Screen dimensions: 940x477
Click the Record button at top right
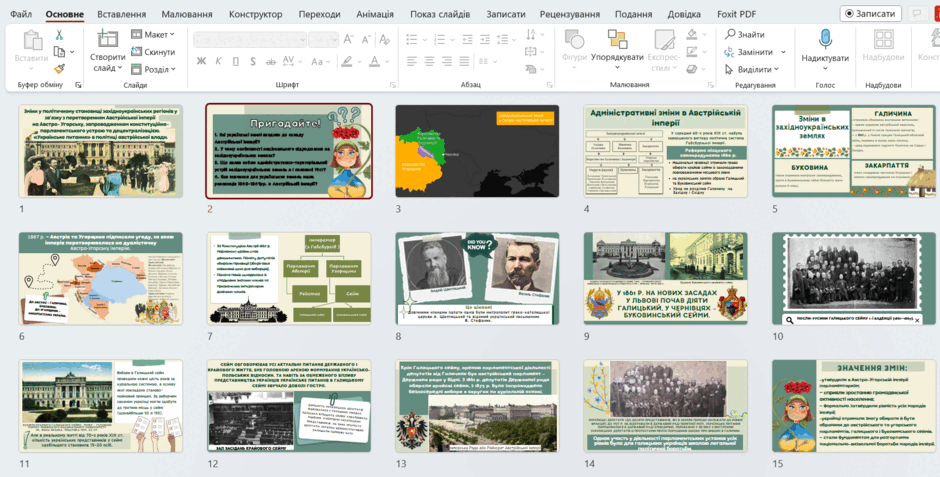click(870, 14)
